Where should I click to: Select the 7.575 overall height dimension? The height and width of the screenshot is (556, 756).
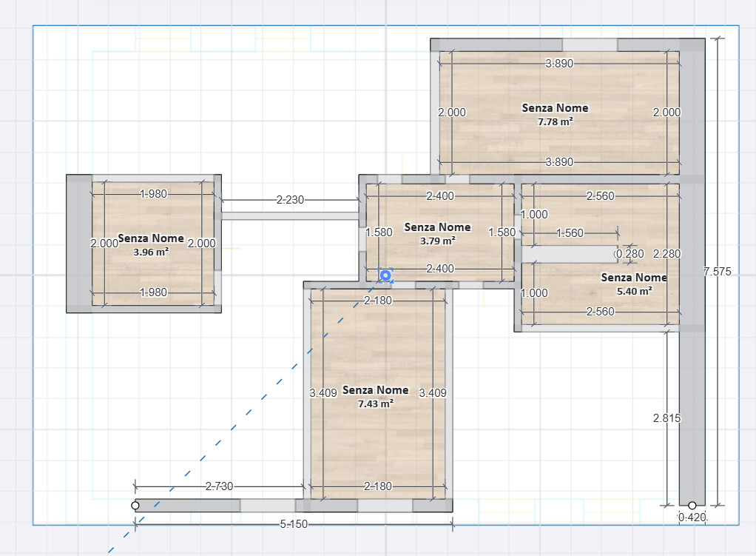pyautogui.click(x=718, y=272)
